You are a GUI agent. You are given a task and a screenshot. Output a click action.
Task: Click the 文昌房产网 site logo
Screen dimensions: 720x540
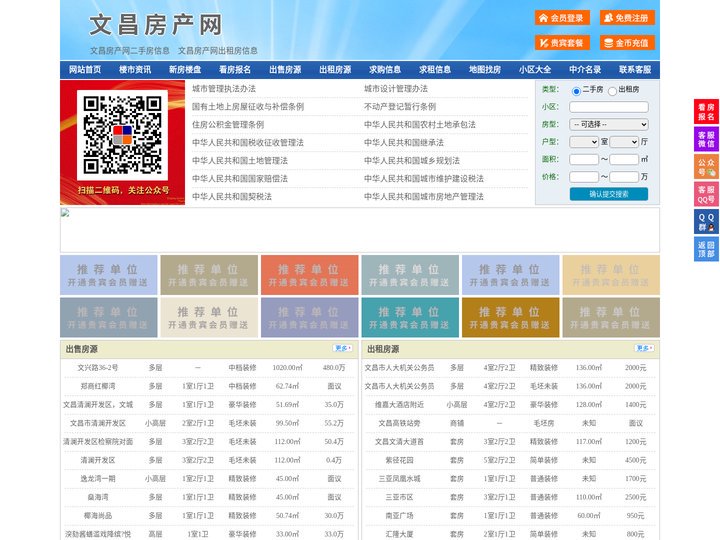pos(156,24)
